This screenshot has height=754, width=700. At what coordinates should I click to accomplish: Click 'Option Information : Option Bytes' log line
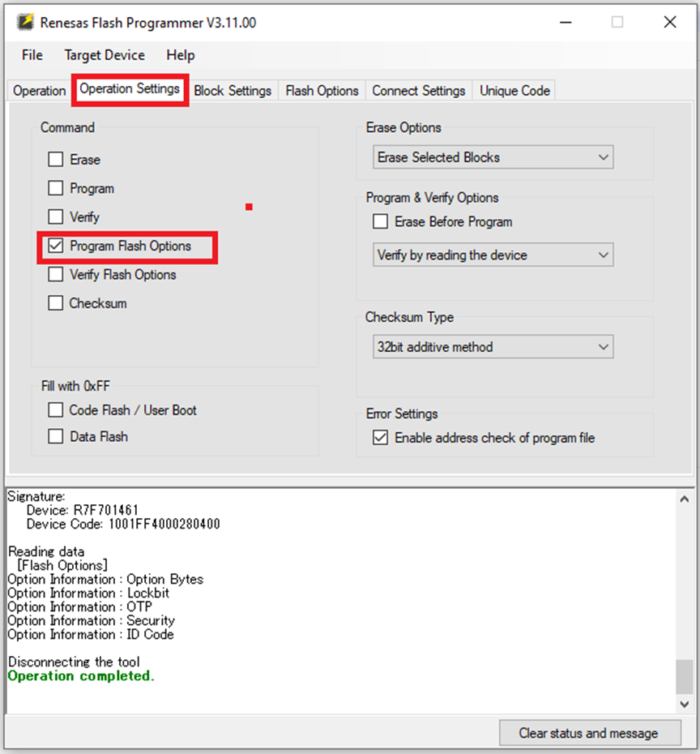pyautogui.click(x=105, y=580)
